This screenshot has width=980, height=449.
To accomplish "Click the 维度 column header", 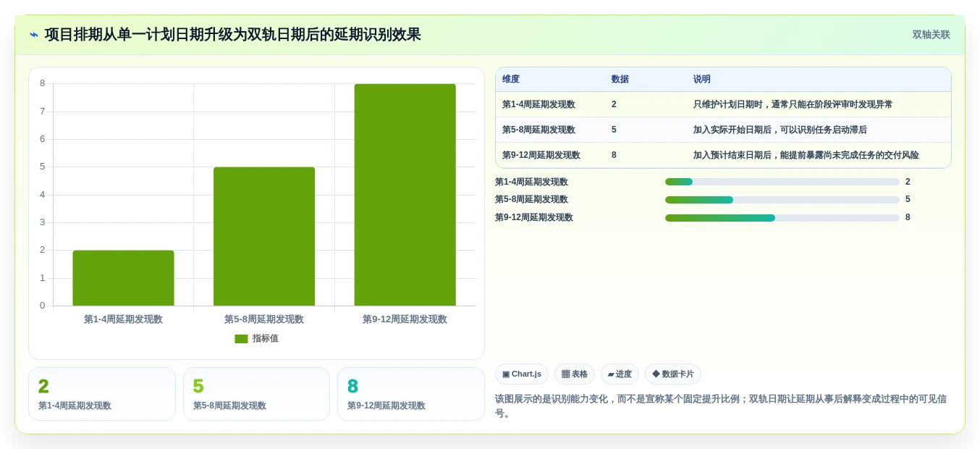I will click(511, 79).
